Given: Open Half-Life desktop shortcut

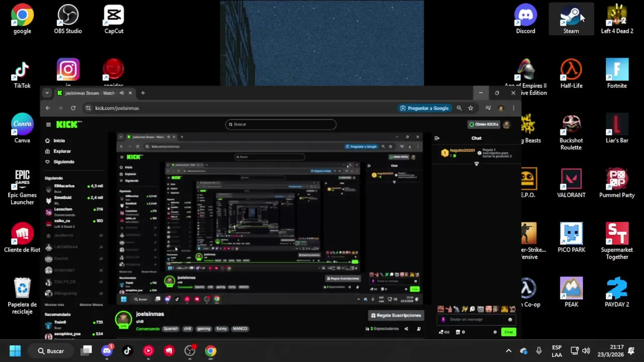Looking at the screenshot, I should pyautogui.click(x=572, y=74).
